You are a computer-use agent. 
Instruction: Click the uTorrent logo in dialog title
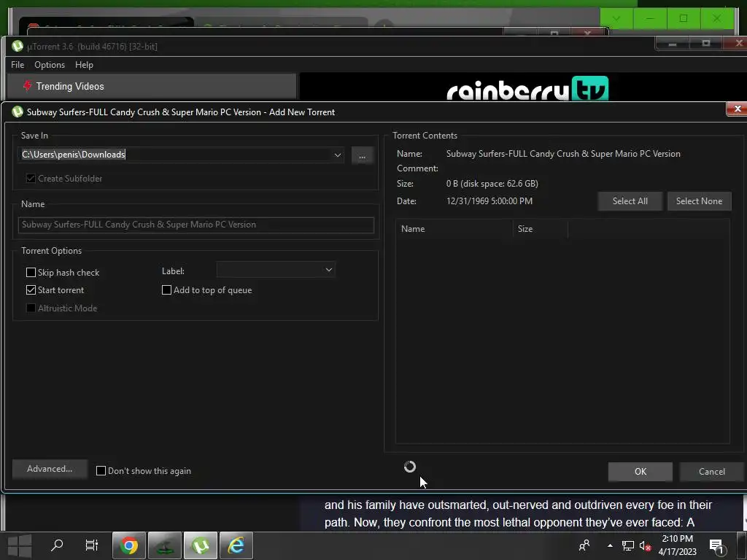(x=18, y=112)
